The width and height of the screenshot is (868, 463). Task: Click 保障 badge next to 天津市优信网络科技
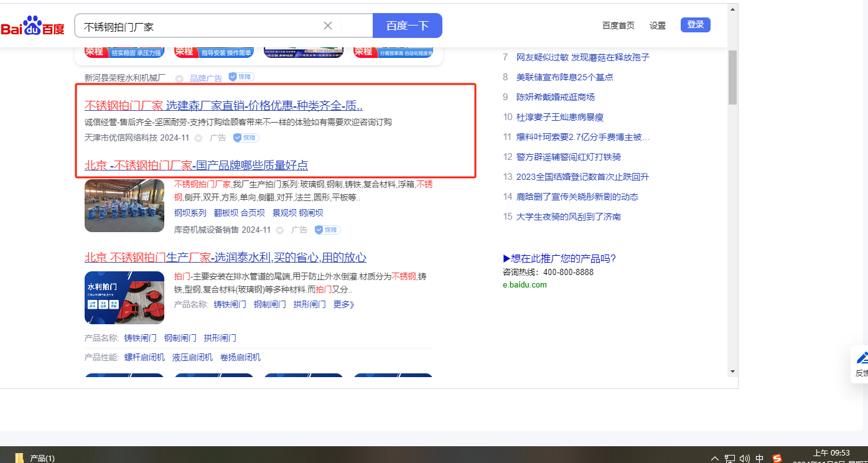(246, 138)
